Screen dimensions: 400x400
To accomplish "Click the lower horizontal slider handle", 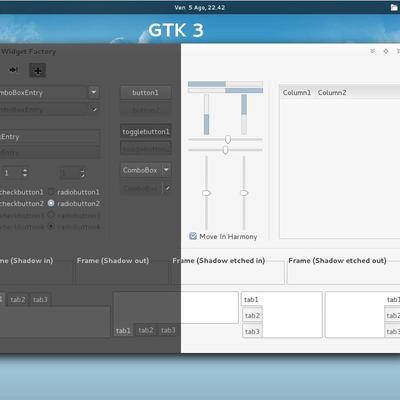I will pyautogui.click(x=225, y=150).
